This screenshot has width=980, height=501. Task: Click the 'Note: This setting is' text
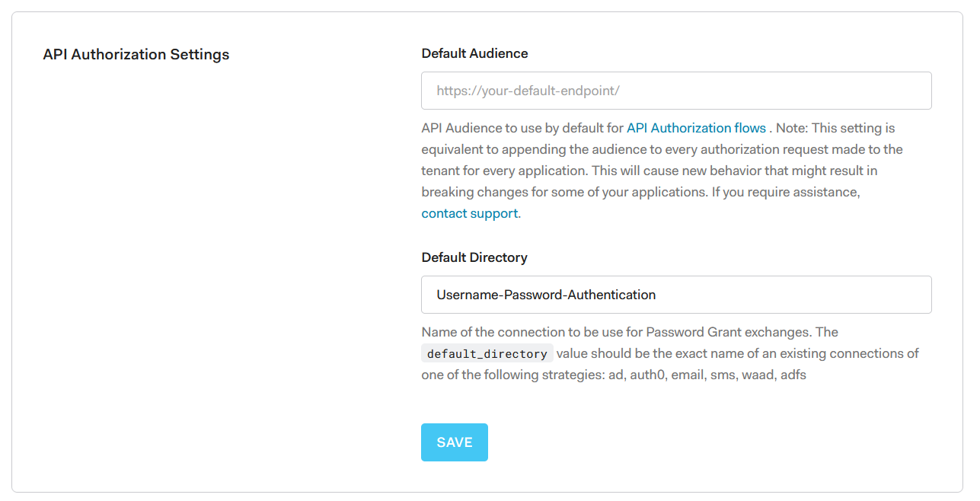coord(835,128)
